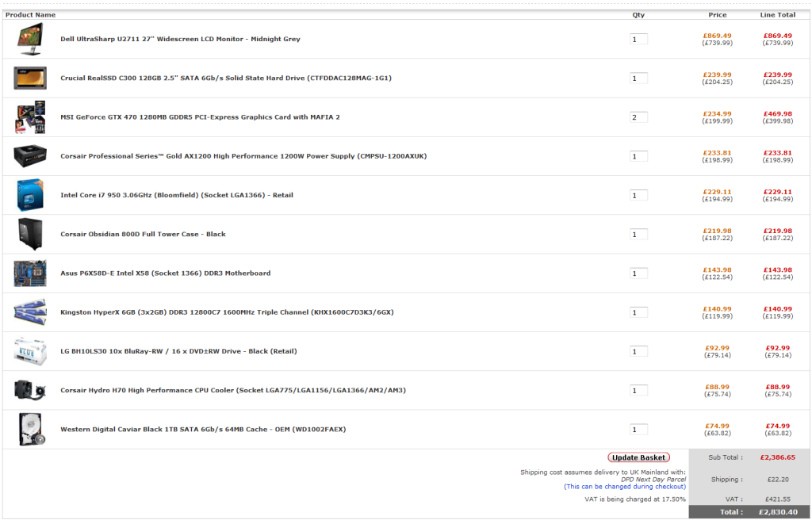Edit quantity box for MSI GeForce GTX 470
The image size is (812, 520).
coord(638,117)
